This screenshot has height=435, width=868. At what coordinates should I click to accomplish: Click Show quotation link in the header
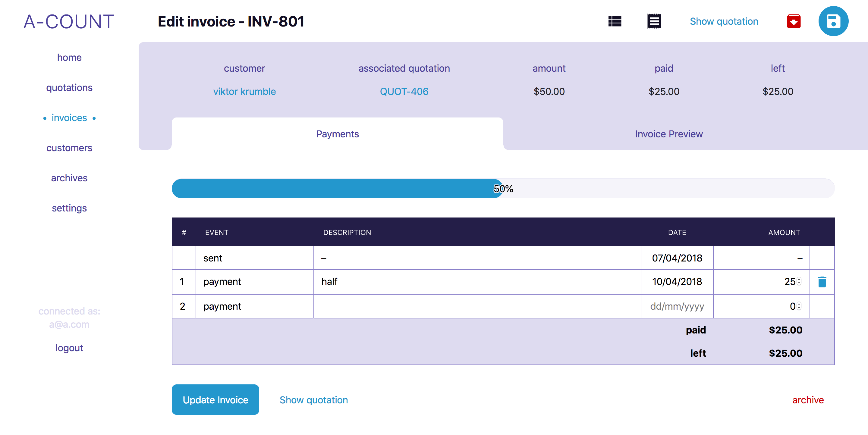coord(724,21)
